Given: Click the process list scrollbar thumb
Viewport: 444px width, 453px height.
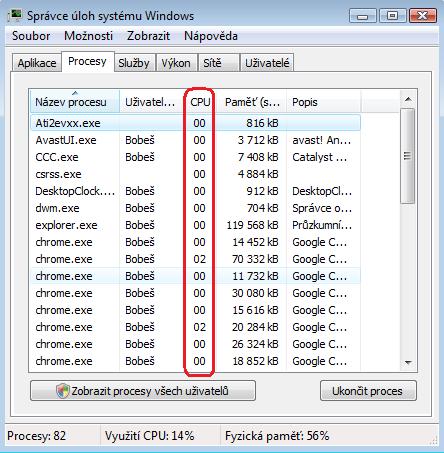Looking at the screenshot, I should click(x=408, y=156).
